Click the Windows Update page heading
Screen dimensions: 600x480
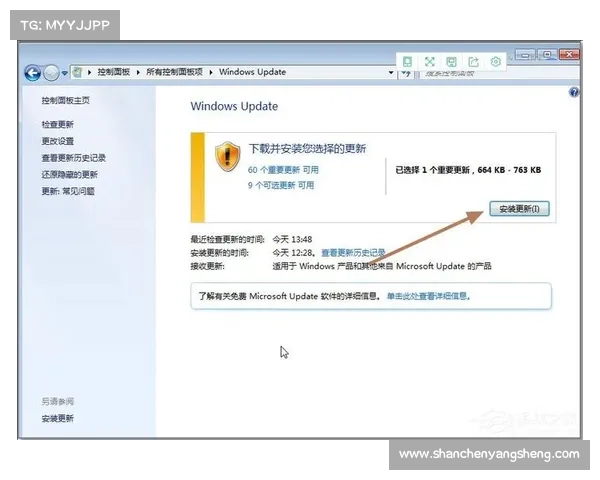pos(234,106)
